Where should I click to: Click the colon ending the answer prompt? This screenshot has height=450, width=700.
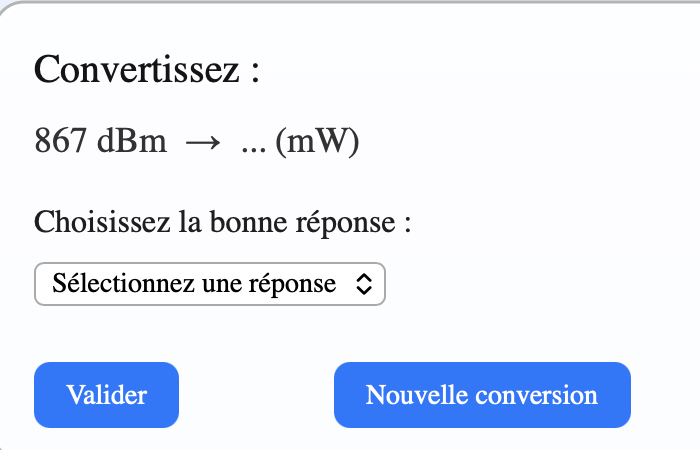tap(408, 223)
